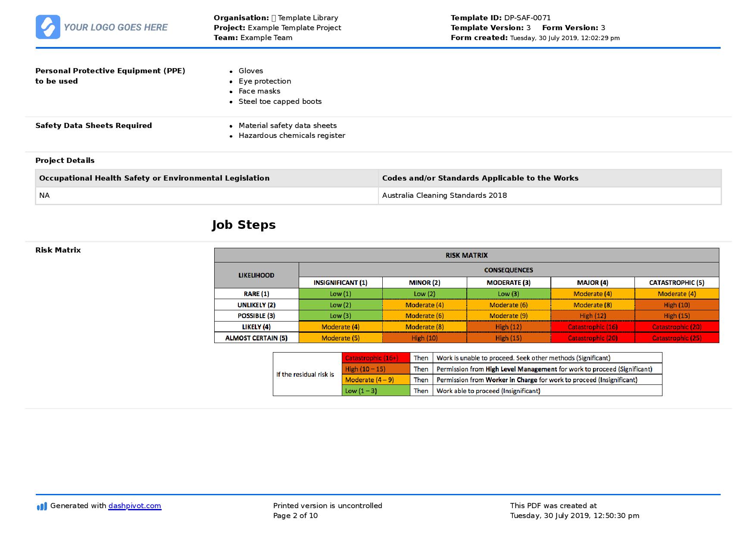Click the Australia Cleaning Standards 2018 cell
Viewport: 756px width, 534px height.
point(444,196)
